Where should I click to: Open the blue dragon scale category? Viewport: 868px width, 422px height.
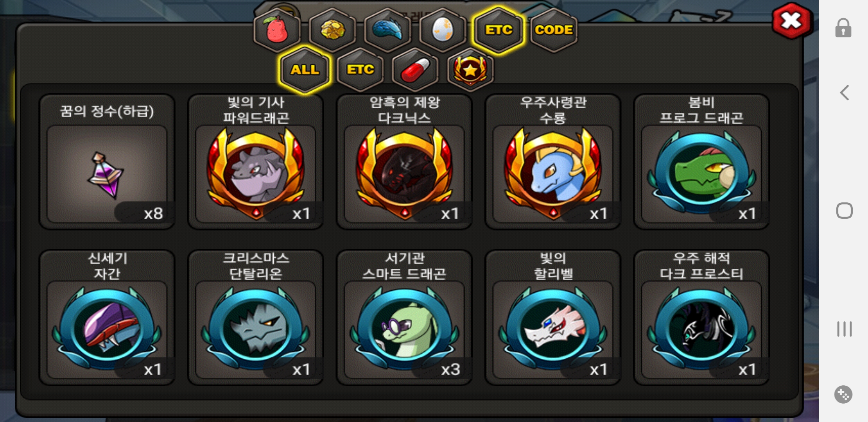387,30
